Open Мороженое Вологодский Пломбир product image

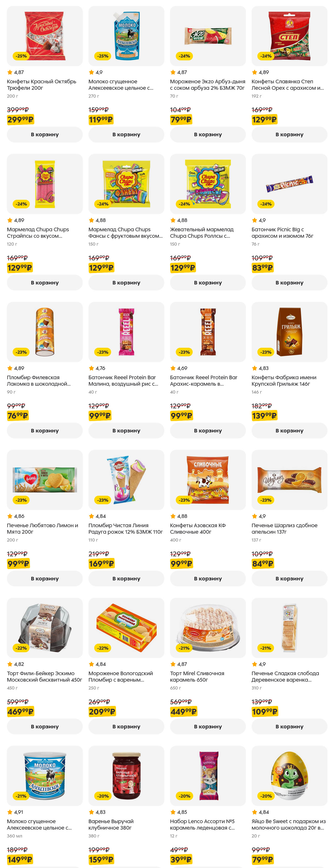pos(126,627)
